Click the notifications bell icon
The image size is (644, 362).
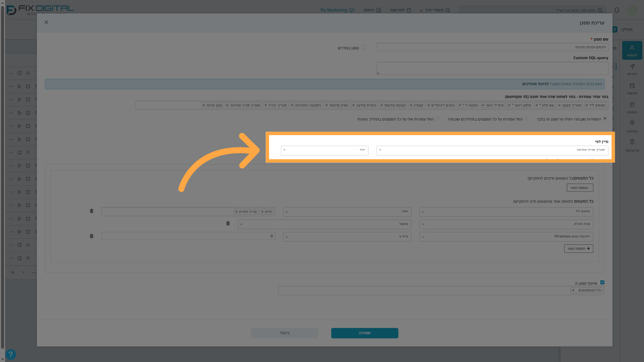(616, 10)
